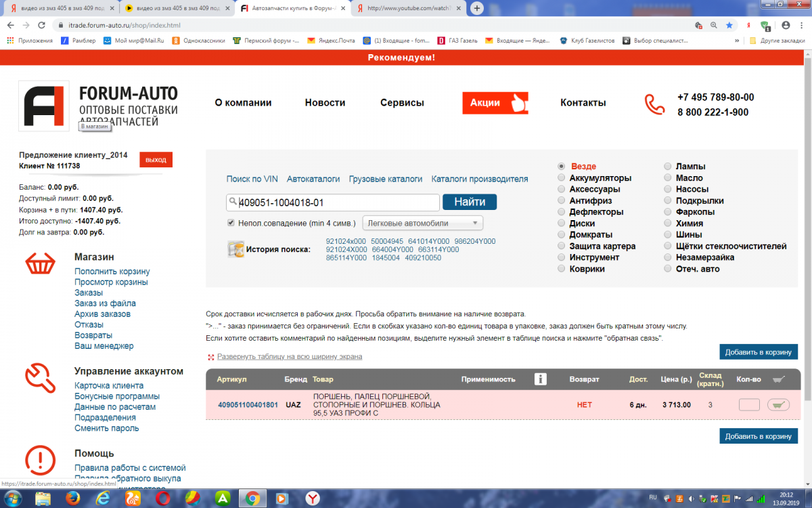Launch Internet Explorer from the taskbar
Viewport: 812px width, 508px height.
tap(103, 499)
